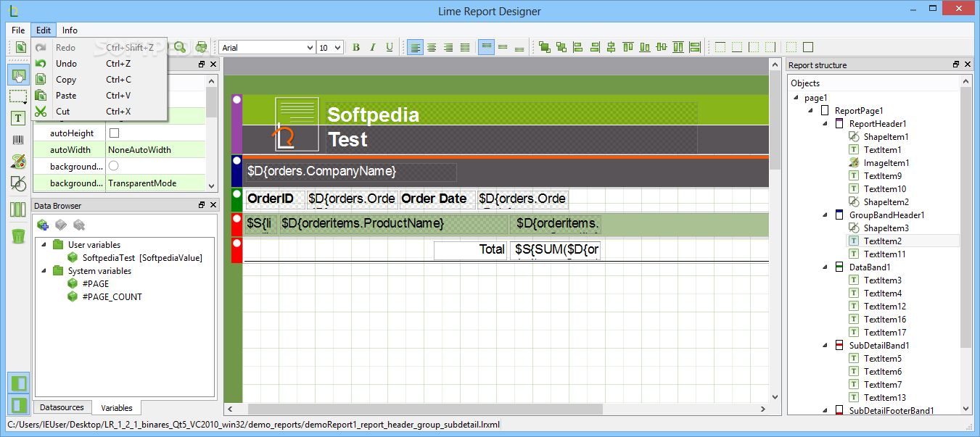Click the bring to front icon

click(544, 47)
